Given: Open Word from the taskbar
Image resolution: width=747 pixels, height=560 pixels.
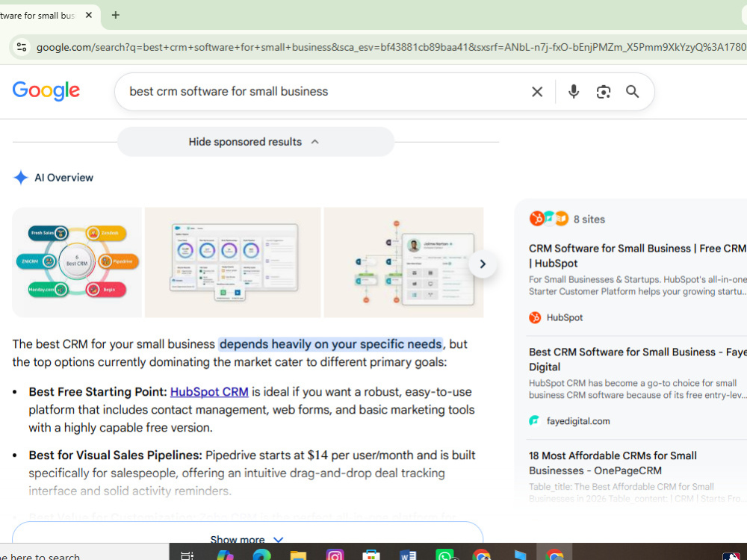Looking at the screenshot, I should [x=408, y=556].
